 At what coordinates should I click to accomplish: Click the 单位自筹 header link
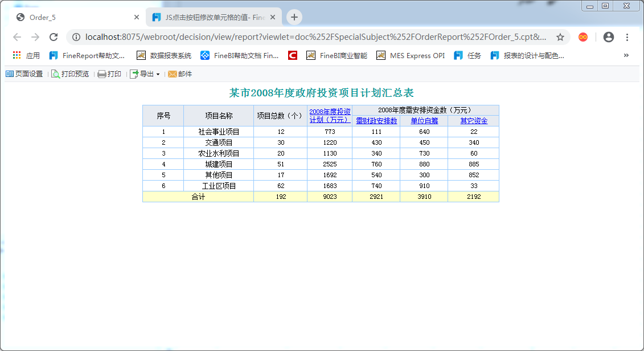pyautogui.click(x=424, y=121)
